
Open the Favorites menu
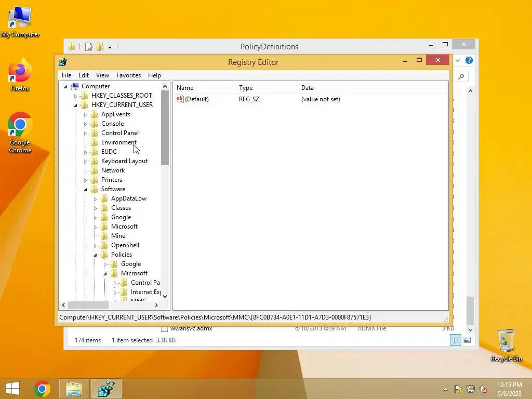click(128, 75)
